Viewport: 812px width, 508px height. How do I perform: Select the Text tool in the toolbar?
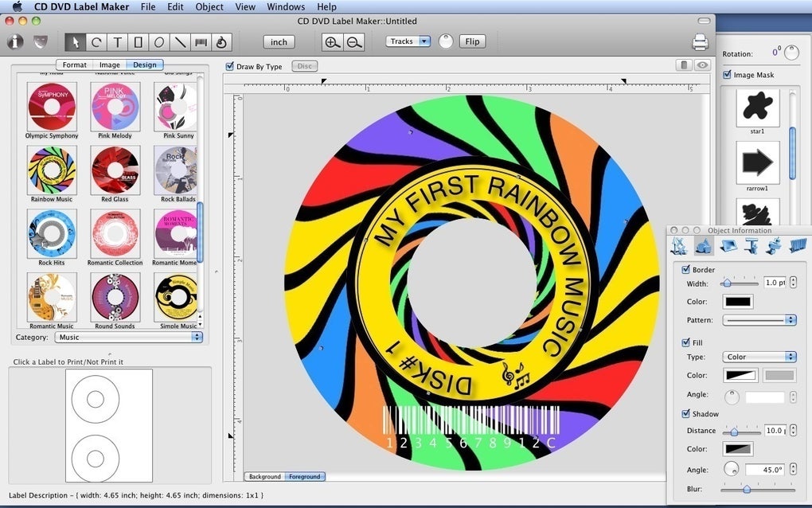tap(118, 41)
